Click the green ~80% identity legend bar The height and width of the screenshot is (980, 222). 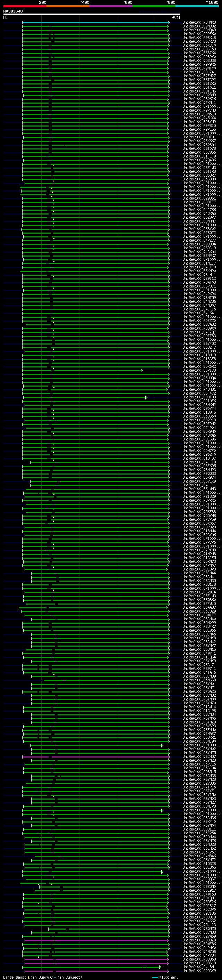tap(154, 6)
